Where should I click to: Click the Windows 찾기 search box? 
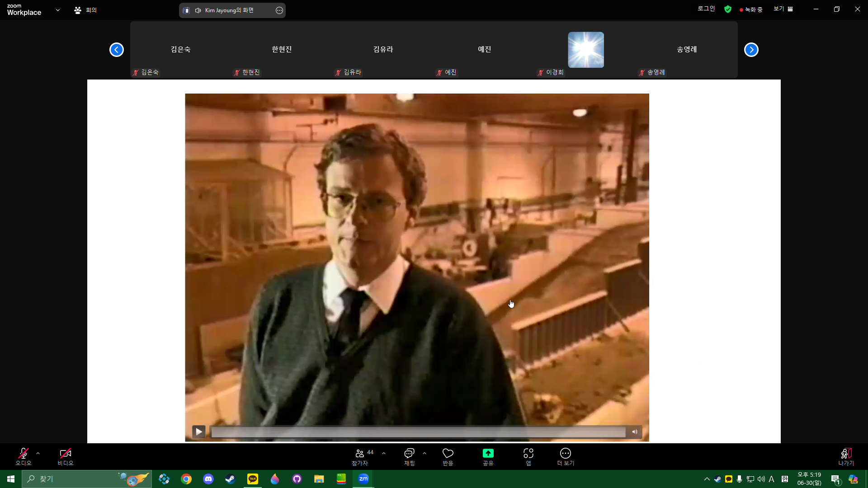87,479
